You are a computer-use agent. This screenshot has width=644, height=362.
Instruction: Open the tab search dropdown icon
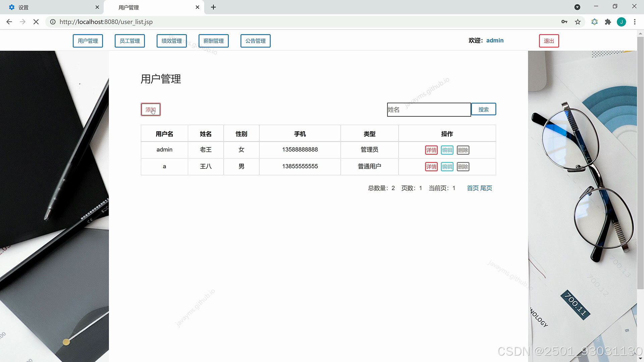[x=577, y=7]
